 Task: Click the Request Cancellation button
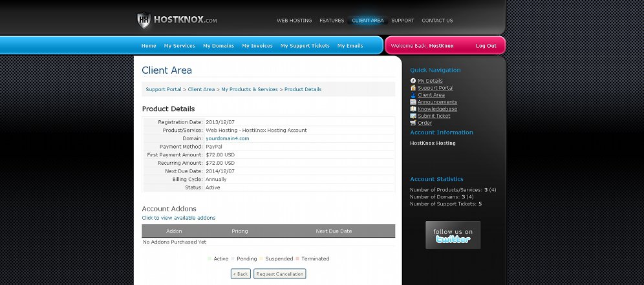click(280, 274)
